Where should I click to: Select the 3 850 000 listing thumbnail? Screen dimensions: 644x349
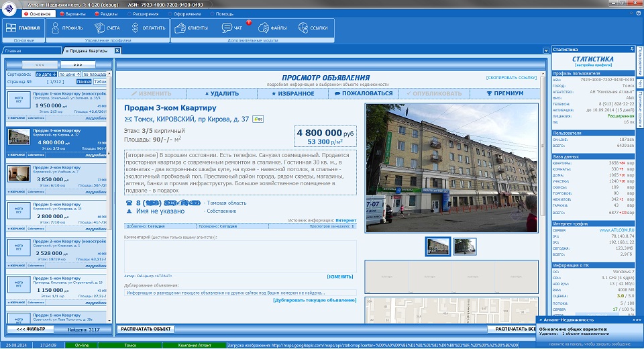(x=19, y=174)
